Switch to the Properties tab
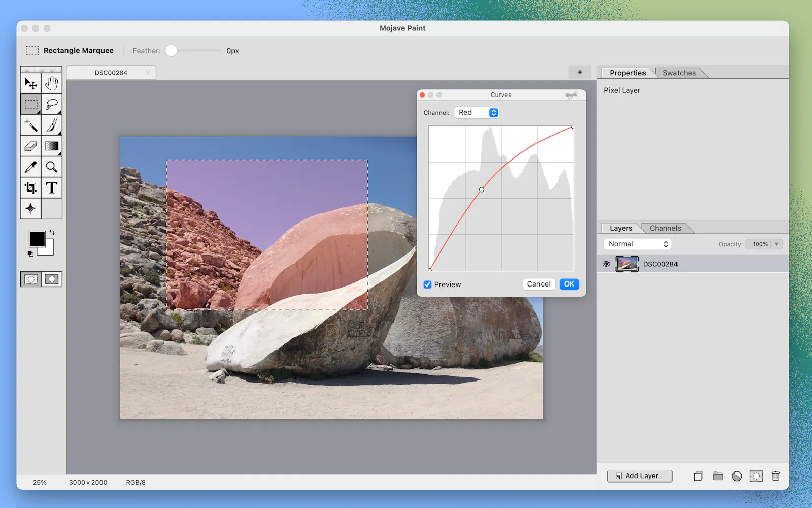Viewport: 812px width, 508px height. click(627, 73)
